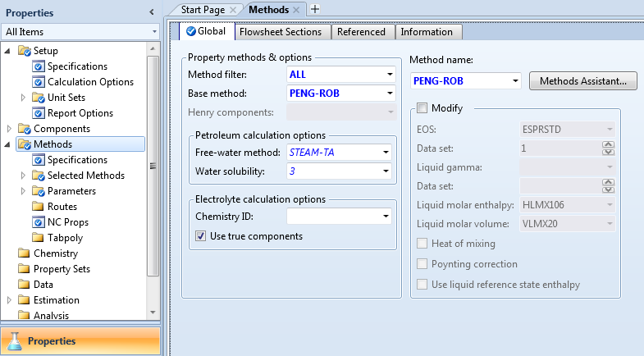Click the Methods Assistant button

point(582,81)
